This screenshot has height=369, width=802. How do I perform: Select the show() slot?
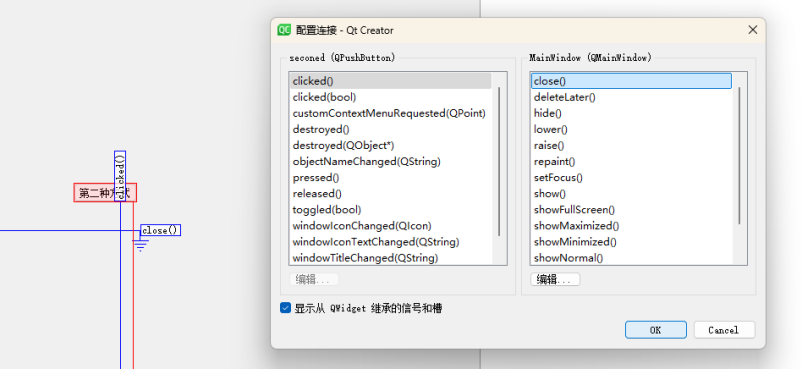coord(631,194)
